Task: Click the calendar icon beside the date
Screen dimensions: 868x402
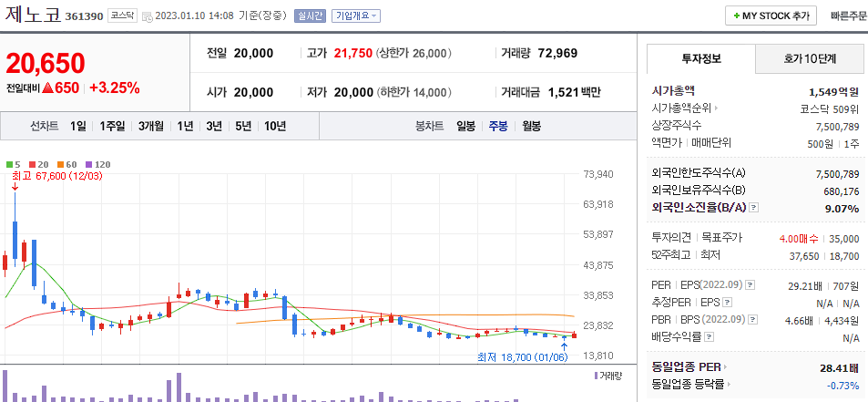Action: click(148, 16)
